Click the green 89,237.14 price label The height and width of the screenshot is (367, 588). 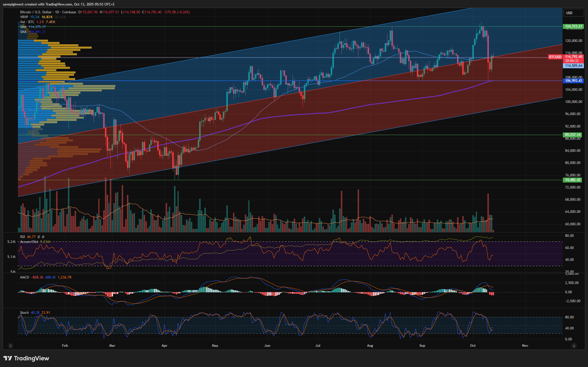573,135
